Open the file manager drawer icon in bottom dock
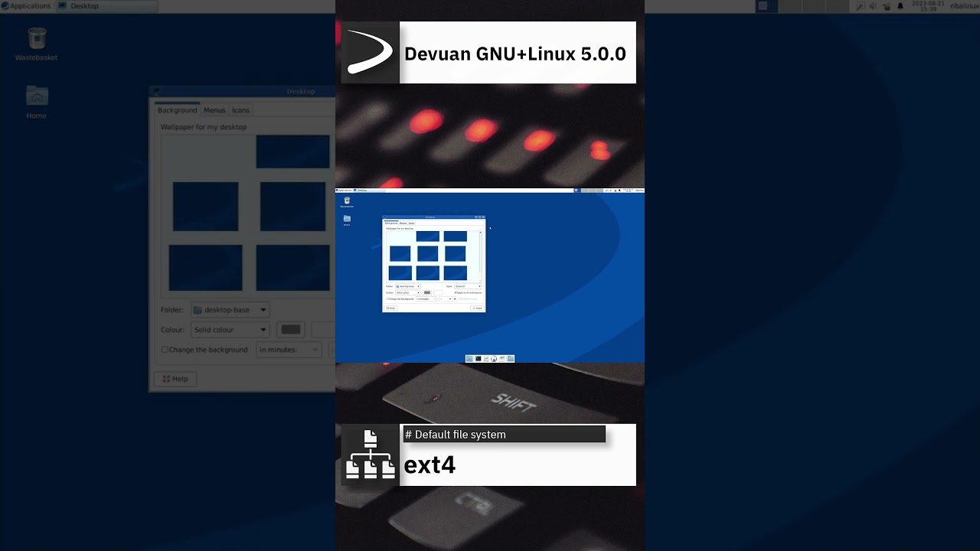Viewport: 980px width, 551px height. pos(486,358)
